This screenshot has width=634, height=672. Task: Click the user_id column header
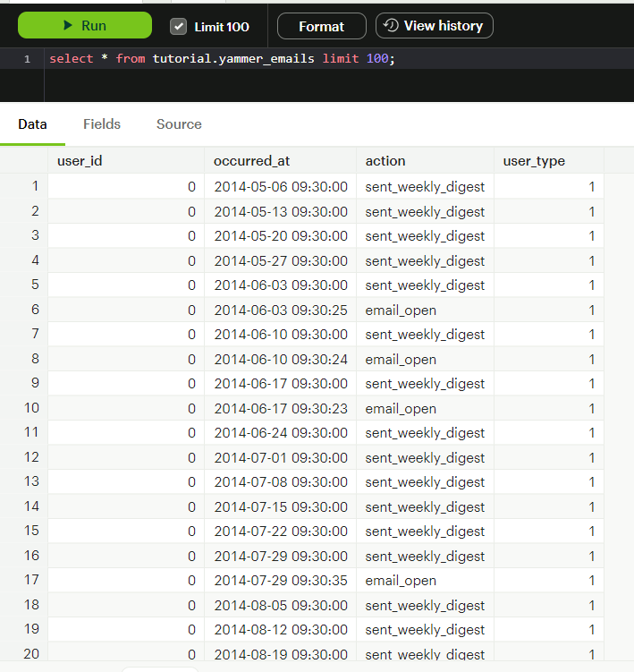126,161
